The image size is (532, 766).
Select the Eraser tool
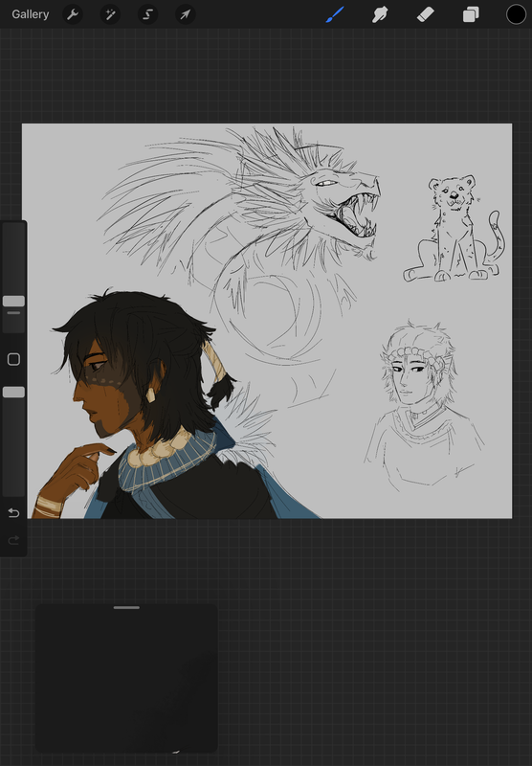click(x=425, y=14)
